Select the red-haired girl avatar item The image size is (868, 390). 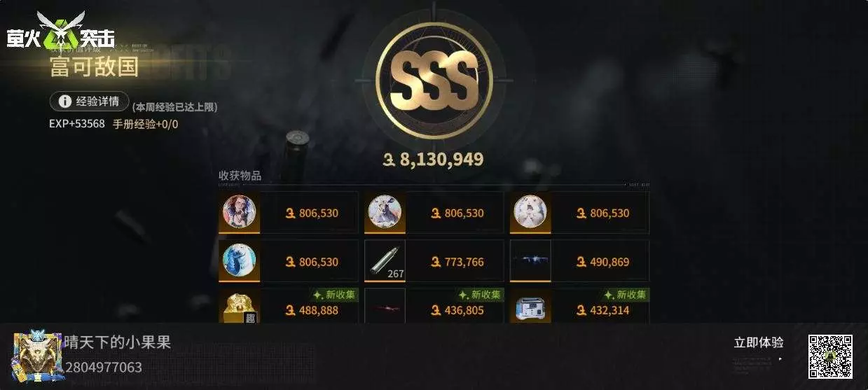tap(240, 212)
